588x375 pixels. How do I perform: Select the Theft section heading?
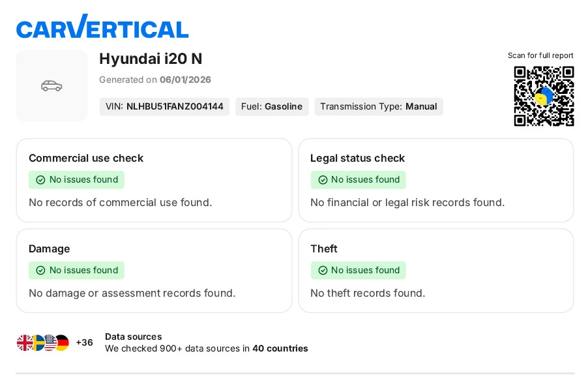[x=324, y=248]
